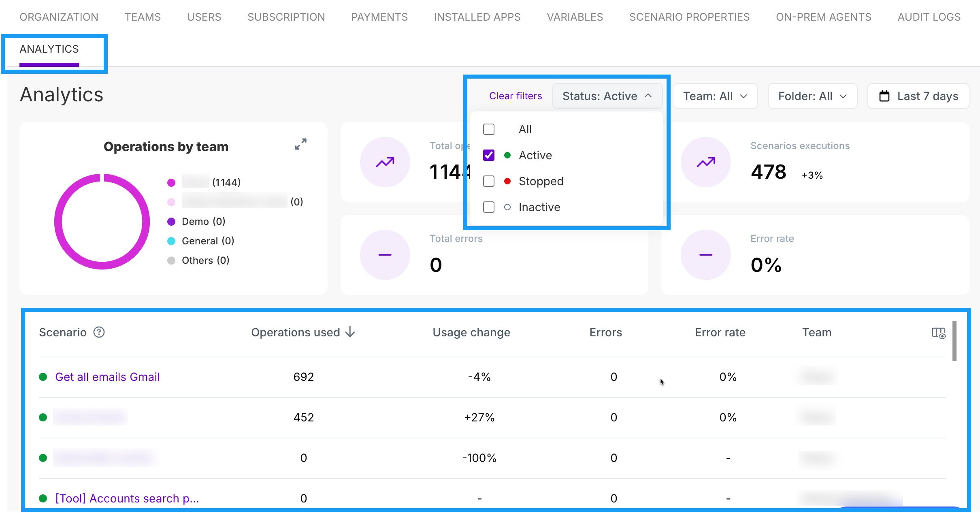Click the Scenarios executions trend icon
This screenshot has height=513, width=980.
705,162
